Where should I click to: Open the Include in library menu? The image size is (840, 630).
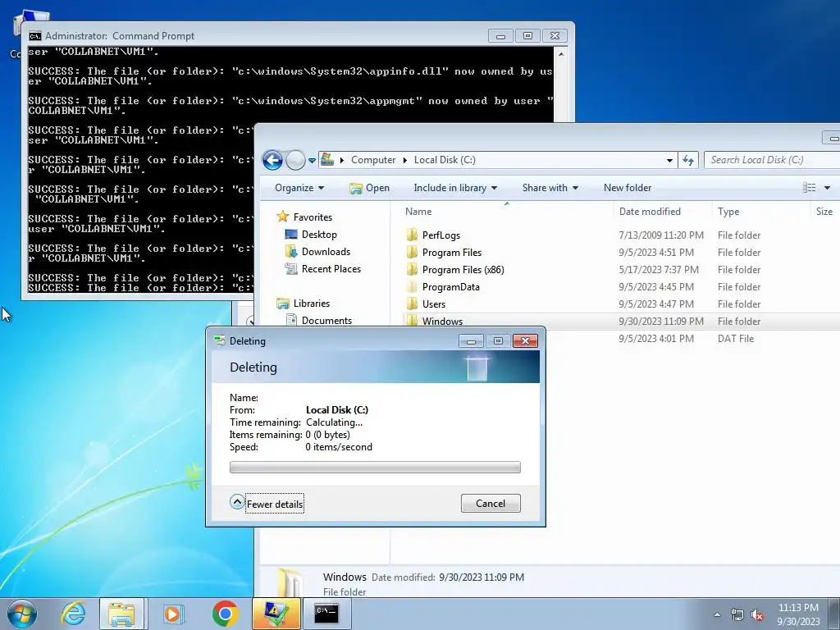tap(455, 188)
